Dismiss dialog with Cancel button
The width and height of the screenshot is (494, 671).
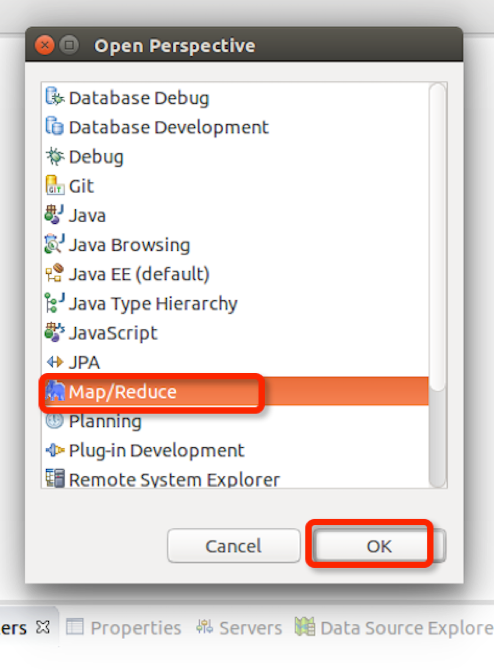pos(234,546)
